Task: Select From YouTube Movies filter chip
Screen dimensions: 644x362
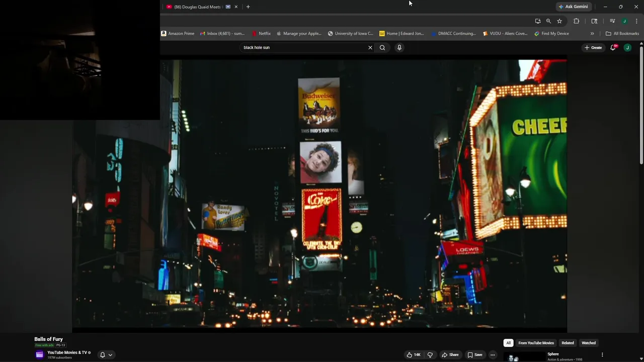Action: pyautogui.click(x=536, y=343)
